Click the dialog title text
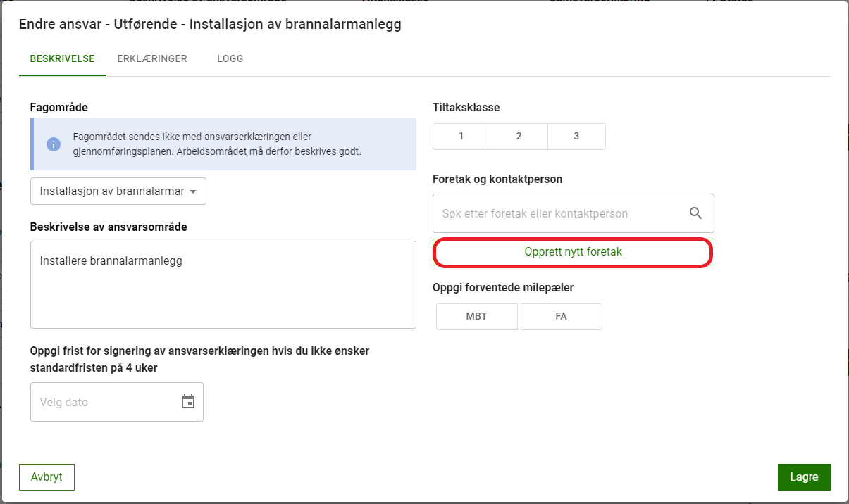The width and height of the screenshot is (849, 504). pos(210,25)
